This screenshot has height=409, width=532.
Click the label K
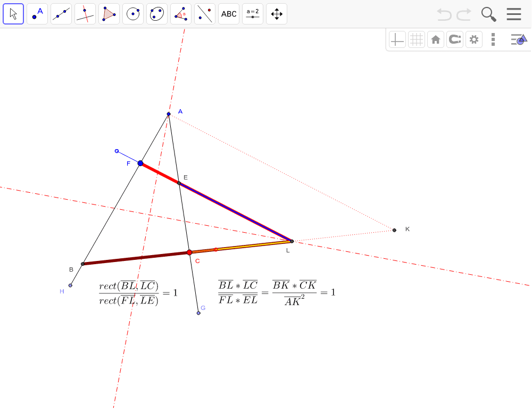coord(408,230)
